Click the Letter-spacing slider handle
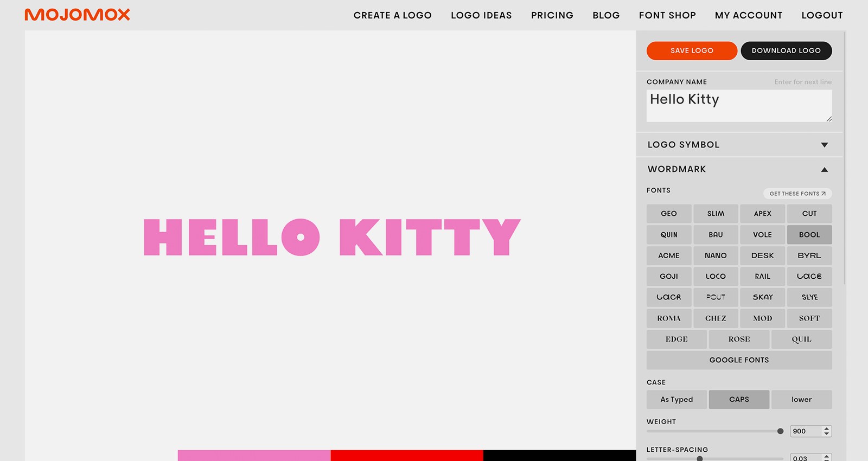 click(x=700, y=459)
